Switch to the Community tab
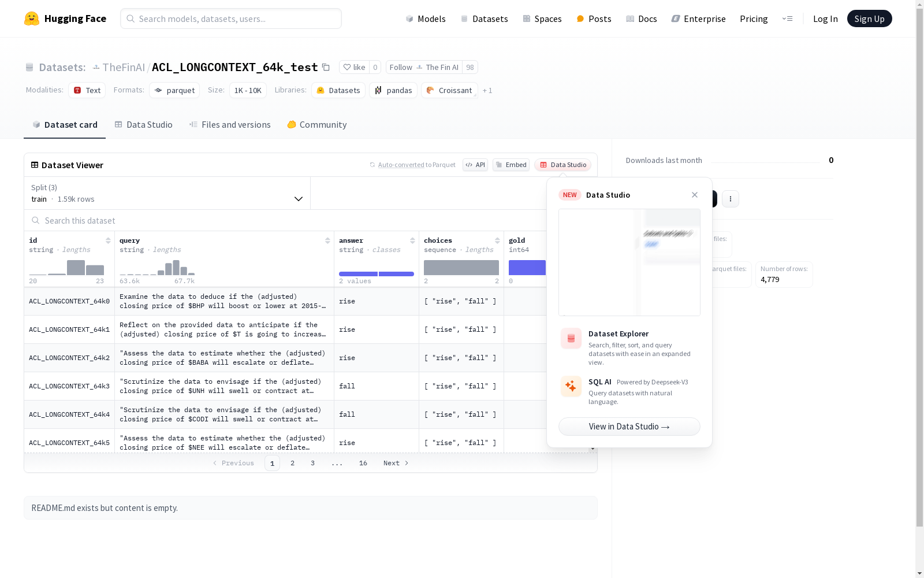 pyautogui.click(x=317, y=125)
